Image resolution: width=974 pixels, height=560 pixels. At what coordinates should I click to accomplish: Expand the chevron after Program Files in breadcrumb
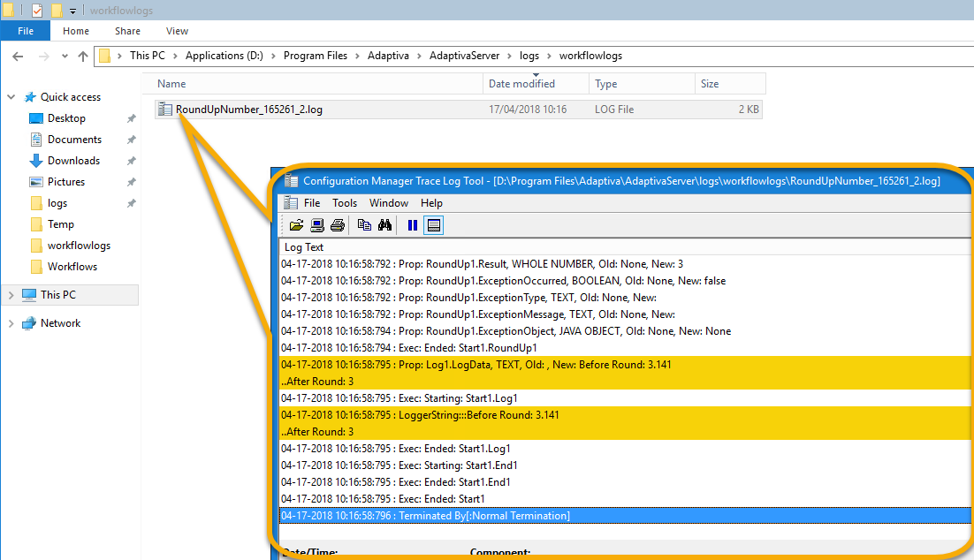coord(357,56)
